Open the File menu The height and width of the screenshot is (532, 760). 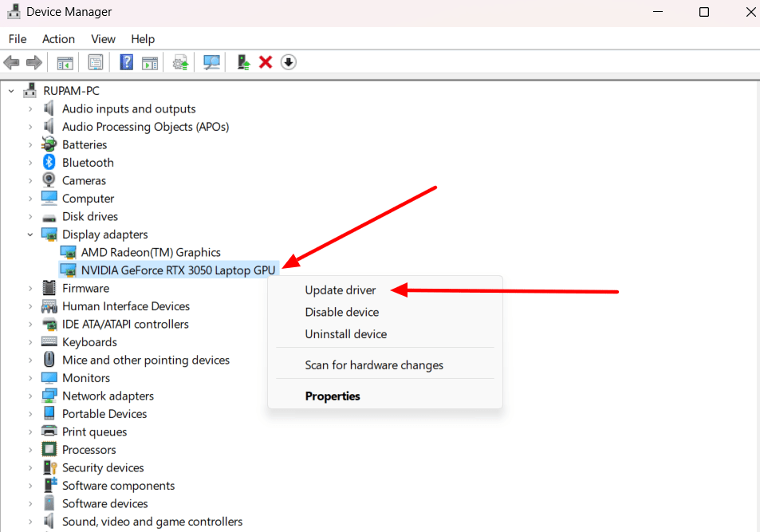coord(18,39)
